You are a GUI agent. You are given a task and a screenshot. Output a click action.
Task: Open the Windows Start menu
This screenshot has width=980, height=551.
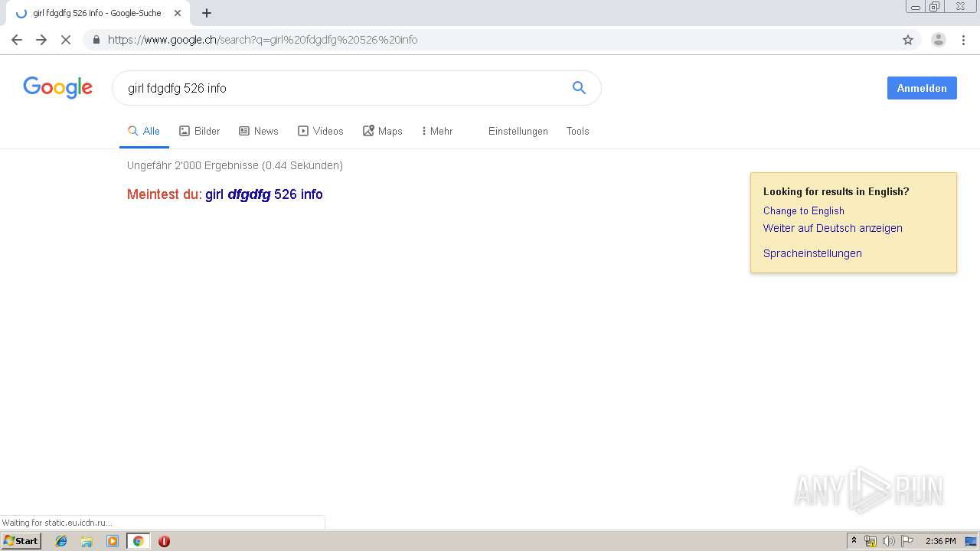pos(21,540)
